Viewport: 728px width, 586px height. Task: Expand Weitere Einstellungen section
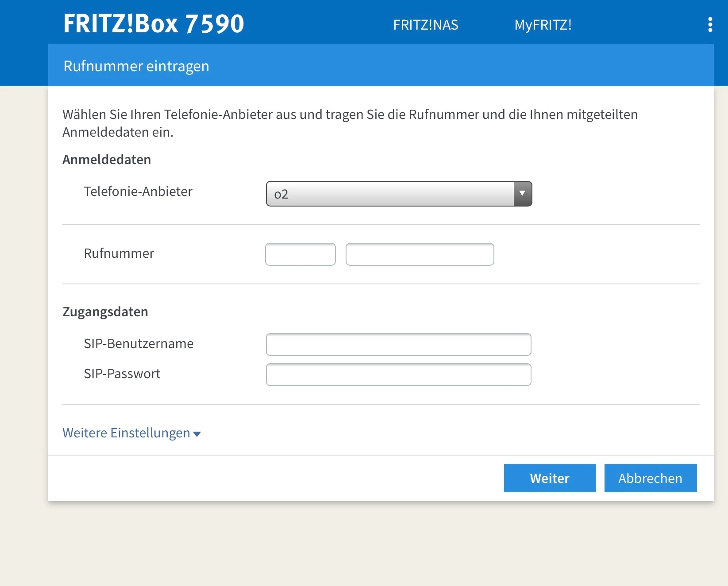coord(132,433)
